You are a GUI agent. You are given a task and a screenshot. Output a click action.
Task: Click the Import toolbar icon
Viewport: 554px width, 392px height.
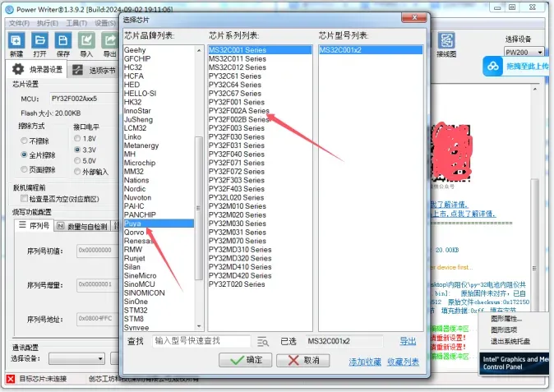point(86,40)
